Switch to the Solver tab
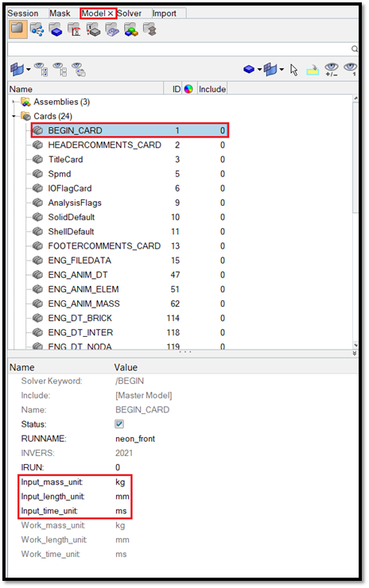369x588 pixels. [129, 14]
